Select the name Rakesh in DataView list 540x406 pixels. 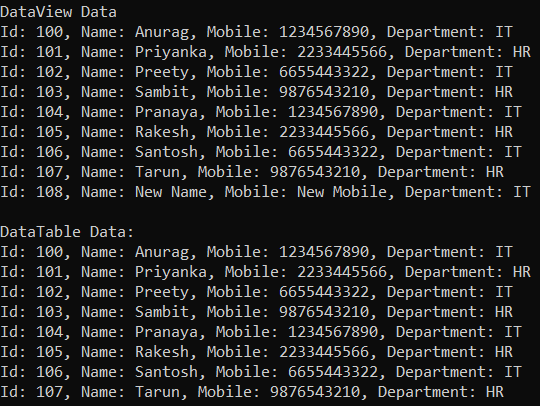click(162, 132)
